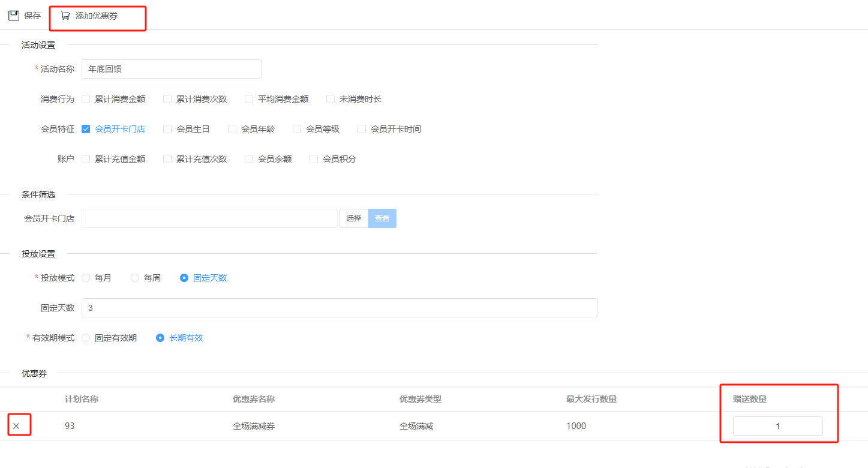Enable the 累计消费金额 checkbox
The height and width of the screenshot is (468, 868).
[86, 99]
